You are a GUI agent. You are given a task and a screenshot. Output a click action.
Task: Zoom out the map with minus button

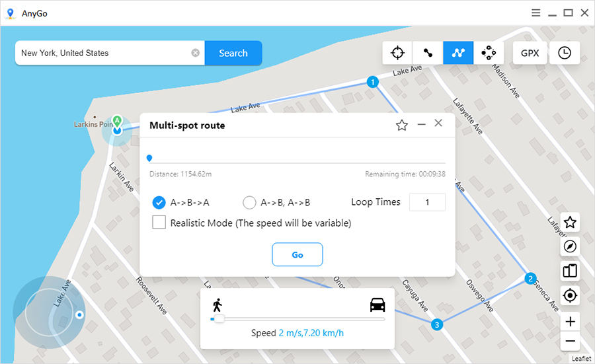[x=570, y=342]
